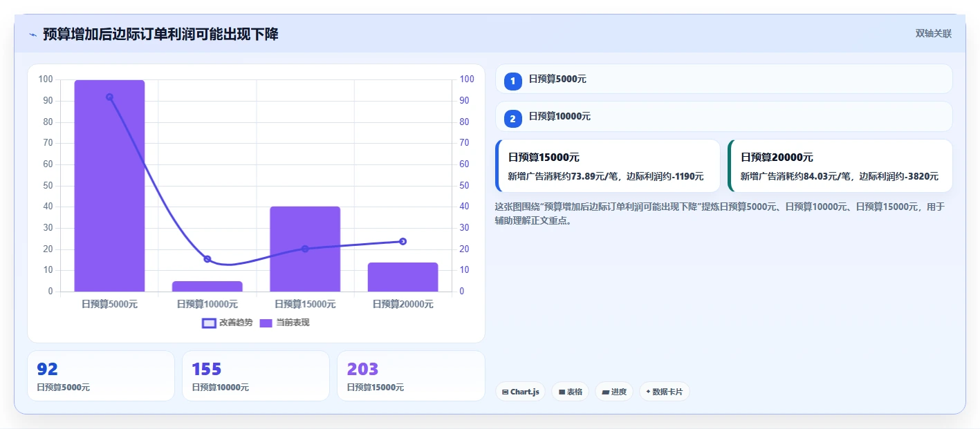
Task: Click the 改善趋势 legend color box
Action: [209, 323]
